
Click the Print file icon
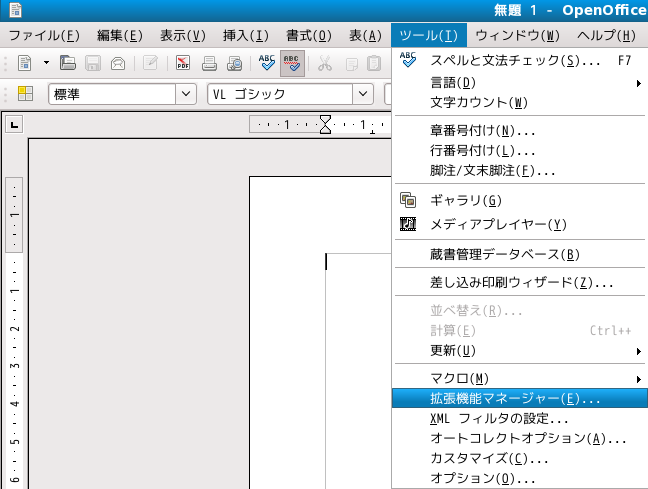pos(209,63)
